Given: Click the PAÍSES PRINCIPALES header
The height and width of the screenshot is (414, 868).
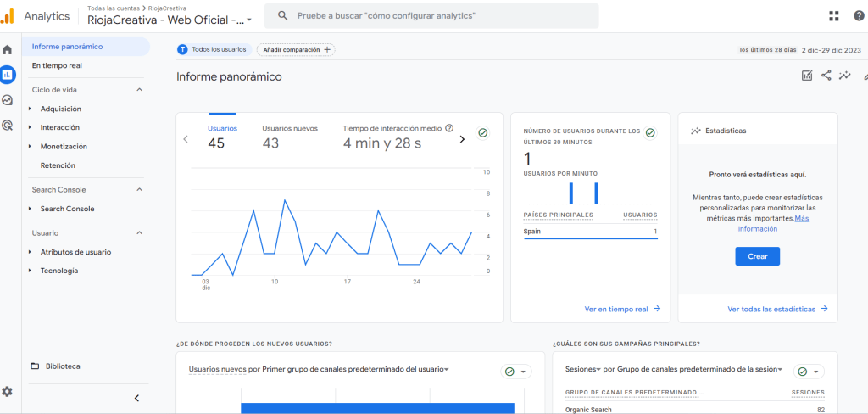Looking at the screenshot, I should click(x=558, y=215).
